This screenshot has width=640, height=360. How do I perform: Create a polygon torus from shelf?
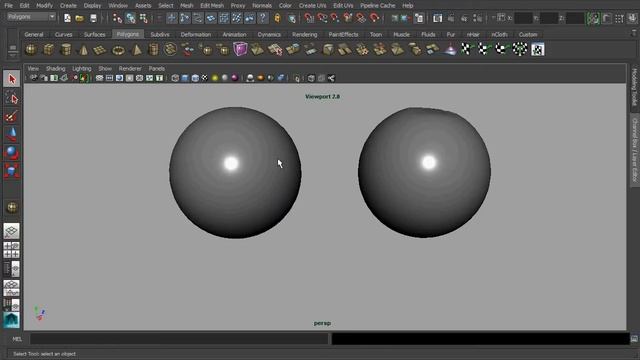(x=118, y=50)
